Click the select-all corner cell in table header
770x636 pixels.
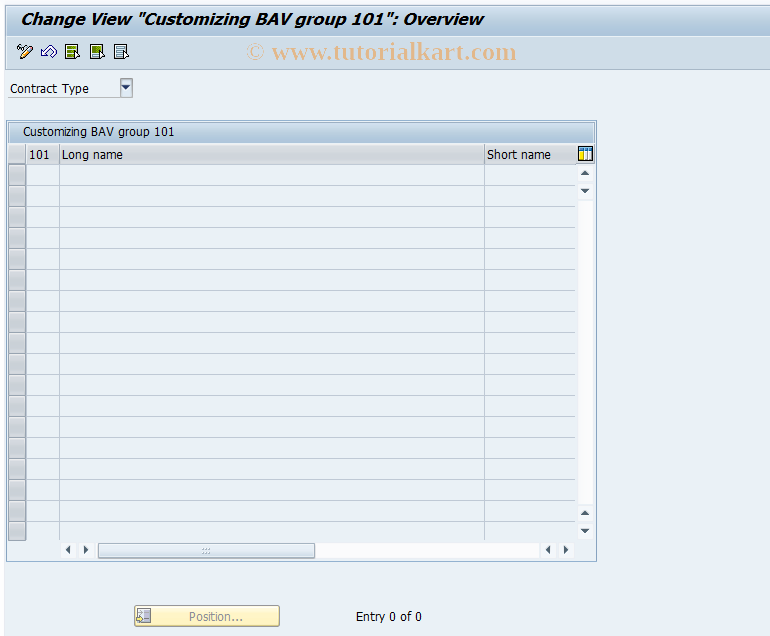click(17, 155)
